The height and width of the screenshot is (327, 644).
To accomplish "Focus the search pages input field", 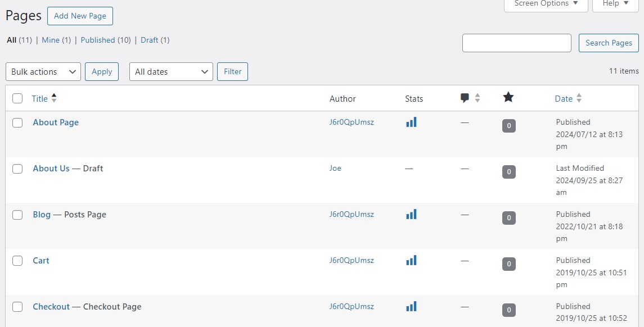I will [517, 43].
